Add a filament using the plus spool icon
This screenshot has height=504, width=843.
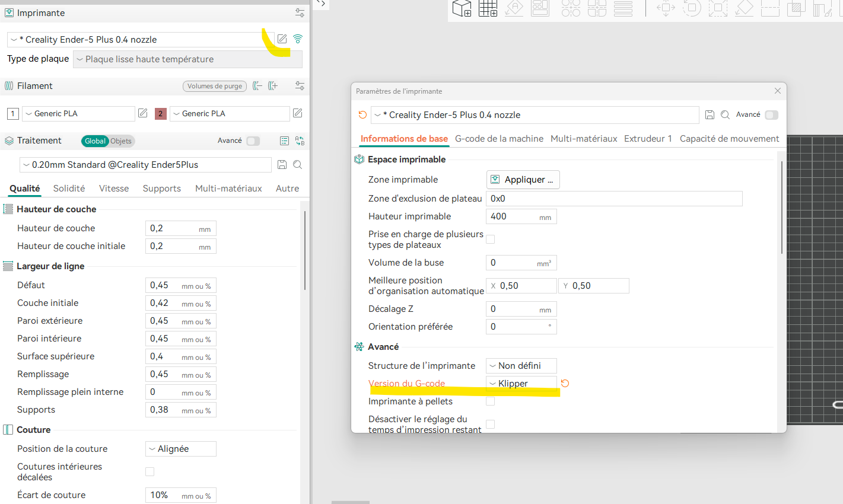(273, 86)
